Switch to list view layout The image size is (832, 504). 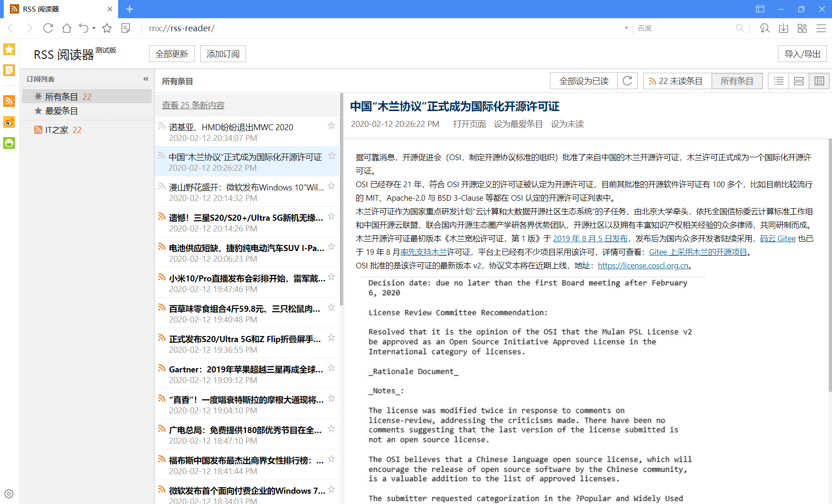click(x=778, y=81)
